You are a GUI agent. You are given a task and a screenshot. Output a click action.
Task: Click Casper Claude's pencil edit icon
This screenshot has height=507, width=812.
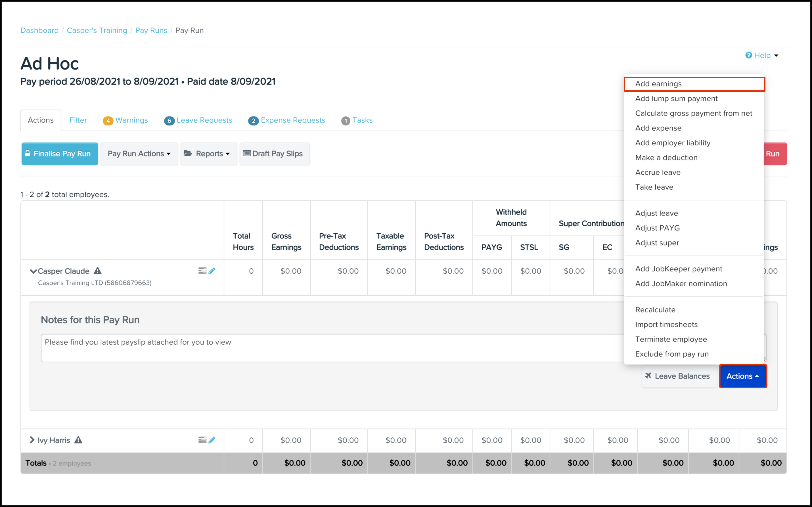pos(212,271)
